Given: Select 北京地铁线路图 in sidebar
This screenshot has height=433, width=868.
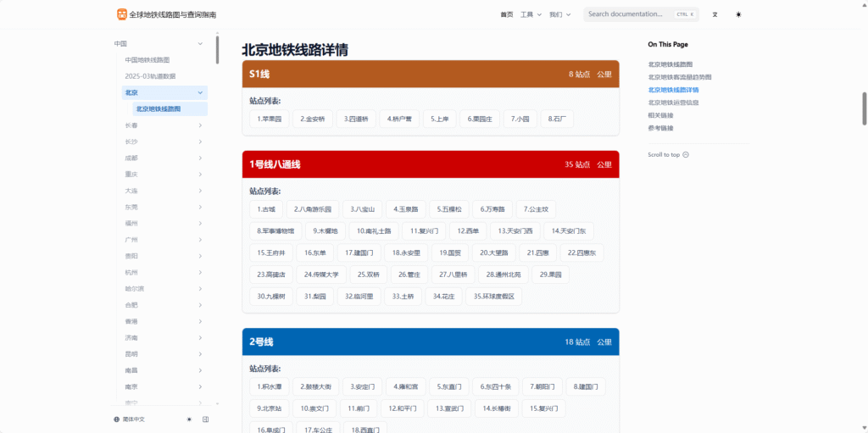Looking at the screenshot, I should 170,109.
